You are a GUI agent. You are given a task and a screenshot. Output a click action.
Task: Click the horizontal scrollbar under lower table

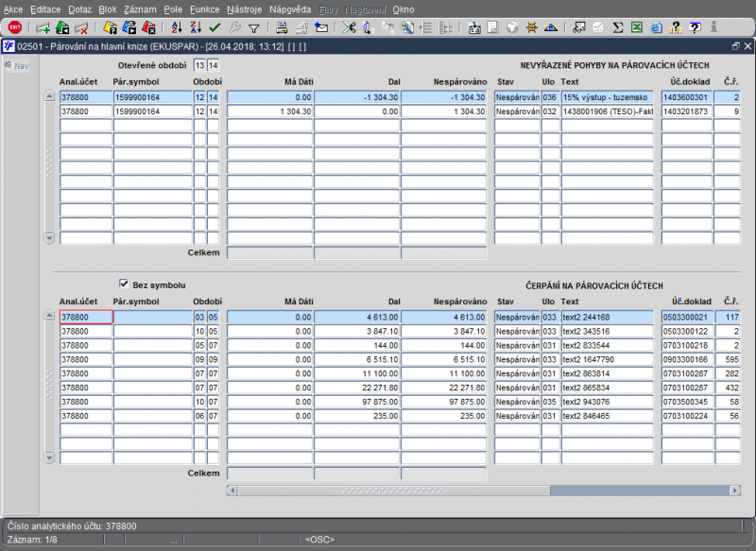point(392,491)
